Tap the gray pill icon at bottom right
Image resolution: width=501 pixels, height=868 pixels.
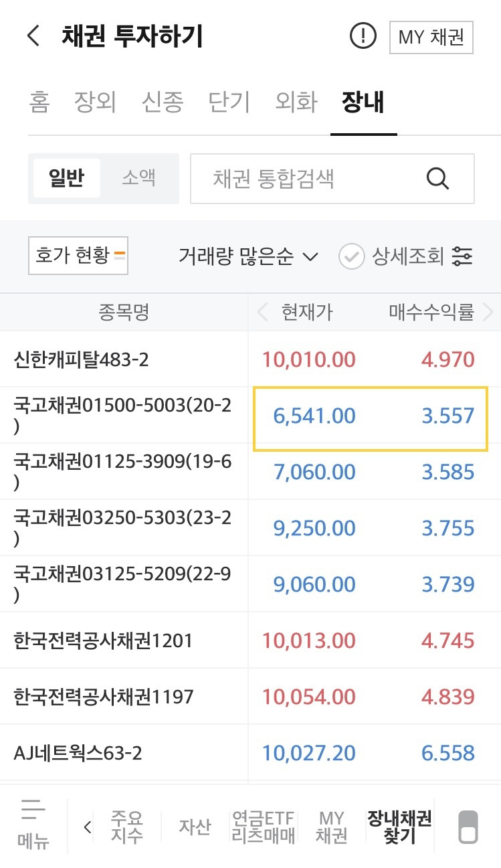pyautogui.click(x=468, y=827)
